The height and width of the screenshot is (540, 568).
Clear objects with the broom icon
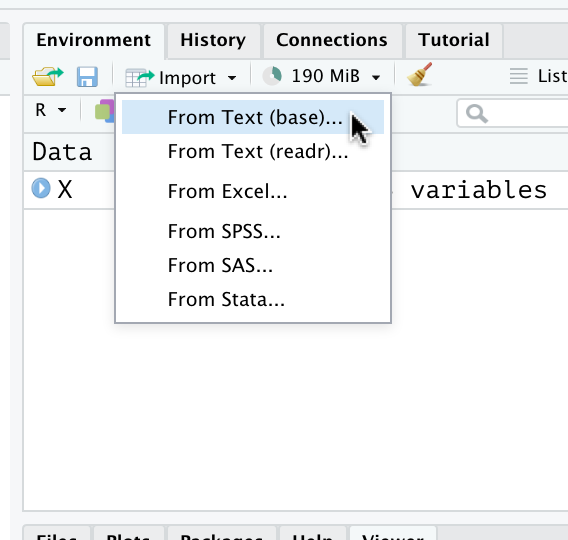click(419, 75)
